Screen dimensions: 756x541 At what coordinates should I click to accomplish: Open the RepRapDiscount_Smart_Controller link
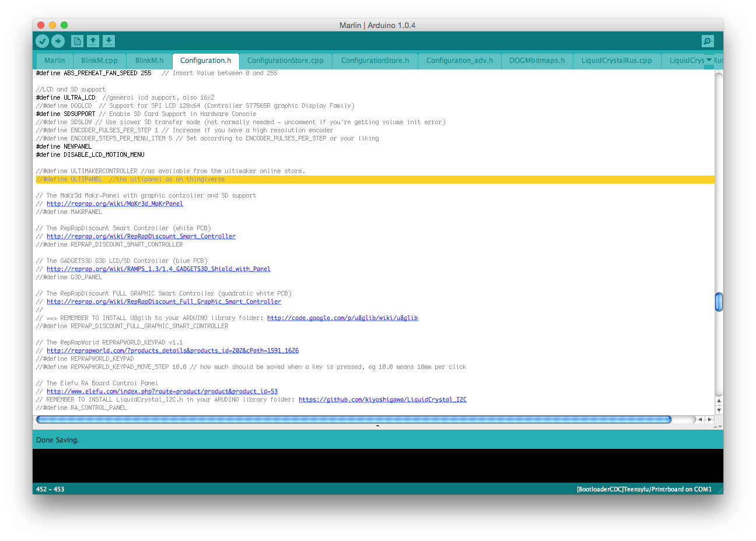141,237
